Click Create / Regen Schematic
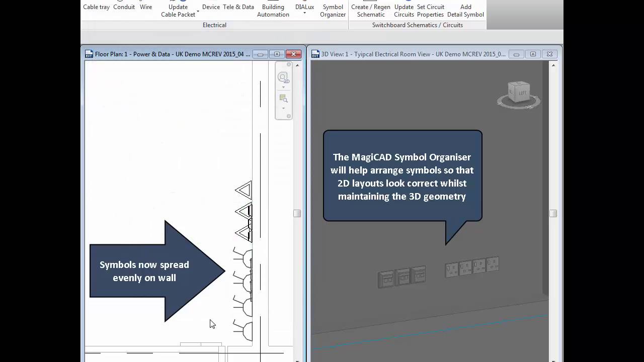The width and height of the screenshot is (644, 362). [371, 11]
